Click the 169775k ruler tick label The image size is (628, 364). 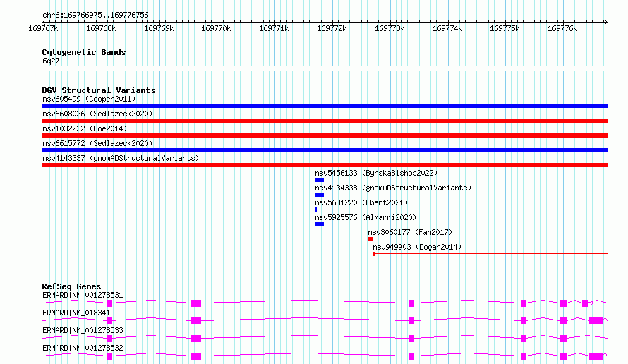(505, 28)
